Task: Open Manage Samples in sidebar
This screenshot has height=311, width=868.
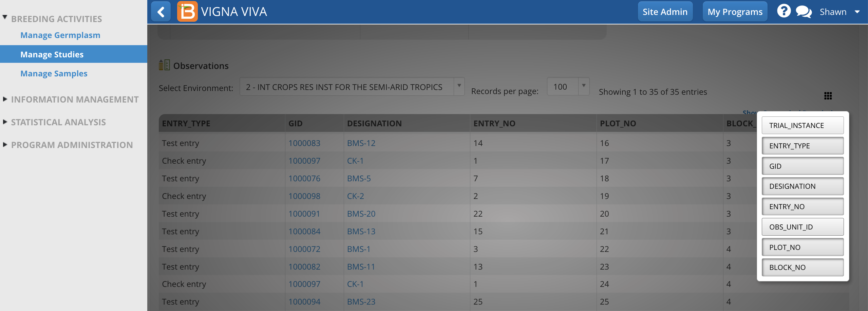Action: coord(54,73)
